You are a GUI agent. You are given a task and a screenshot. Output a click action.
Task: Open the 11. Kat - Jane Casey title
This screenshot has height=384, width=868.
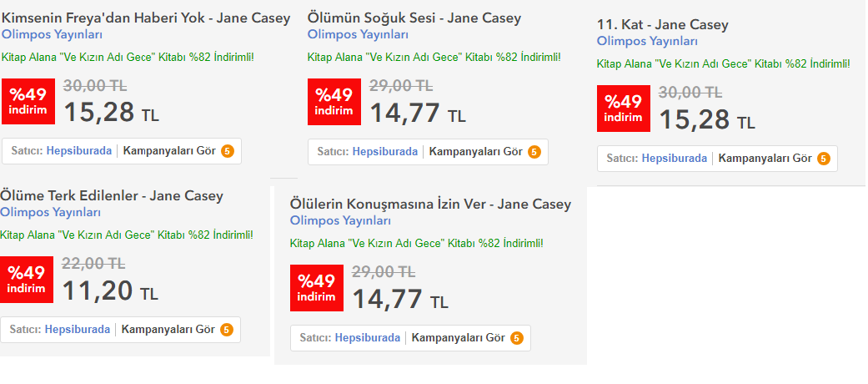click(663, 25)
